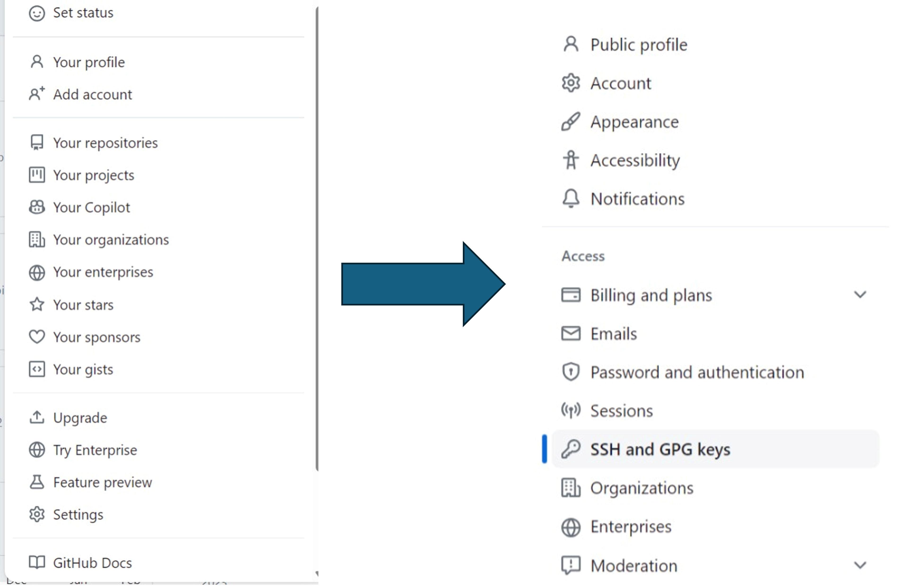Viewport: 911px width, 588px height.
Task: Go to Public profile settings
Action: coord(639,45)
